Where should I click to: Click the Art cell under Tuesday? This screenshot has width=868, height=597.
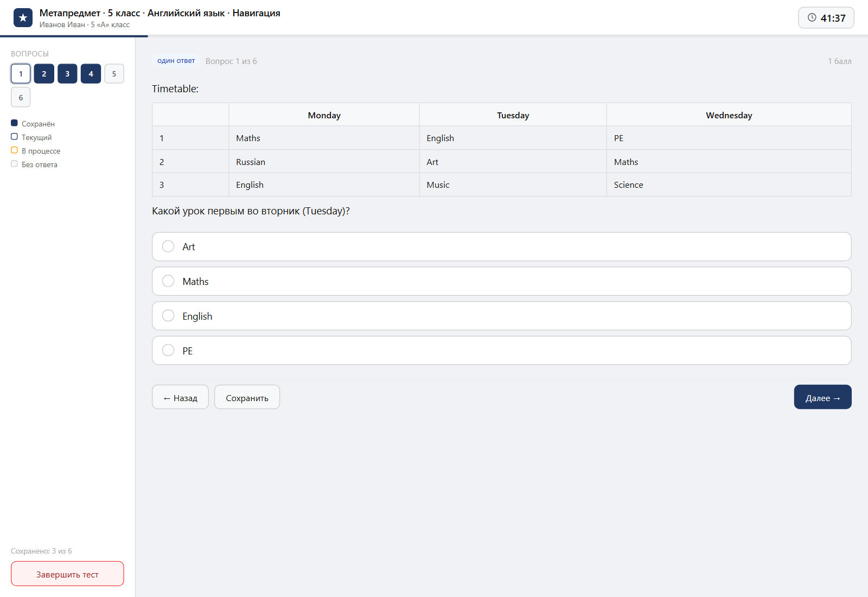click(x=513, y=162)
